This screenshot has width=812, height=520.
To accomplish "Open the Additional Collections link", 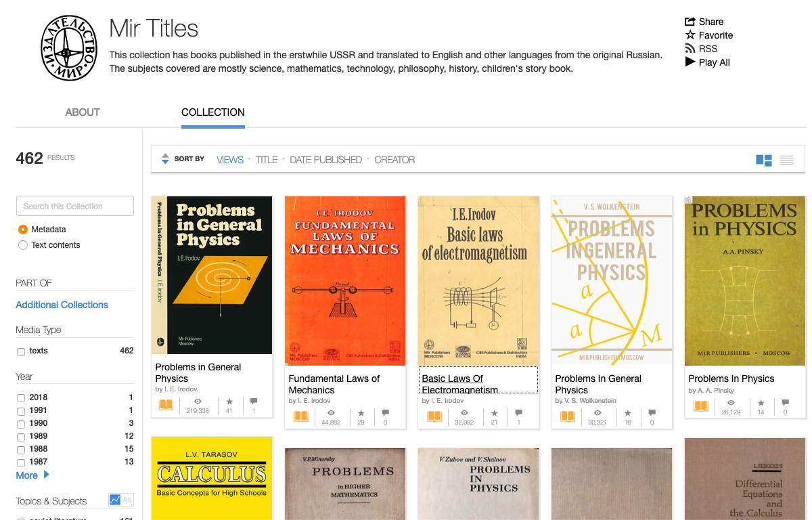I will [62, 305].
